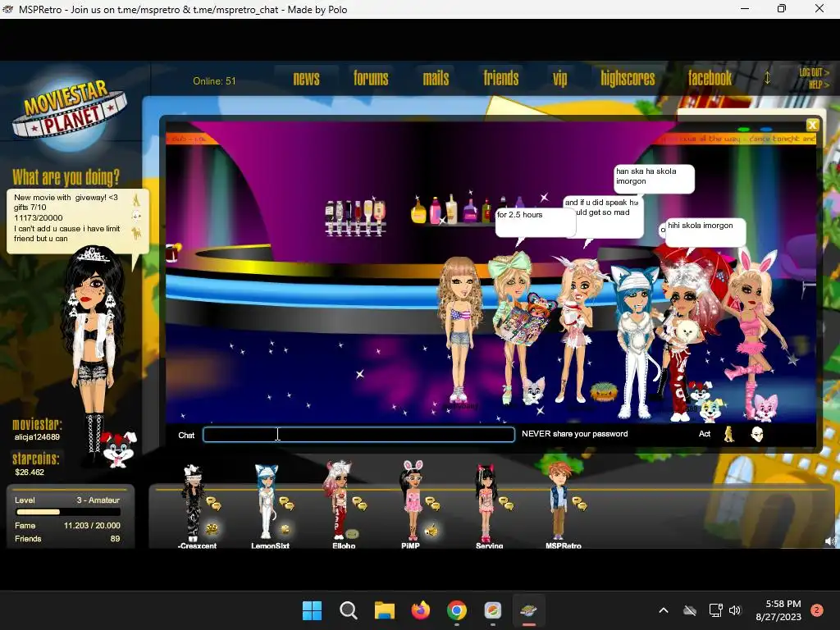Image resolution: width=840 pixels, height=630 pixels.
Task: Select friend avatar Elloho
Action: [x=337, y=500]
